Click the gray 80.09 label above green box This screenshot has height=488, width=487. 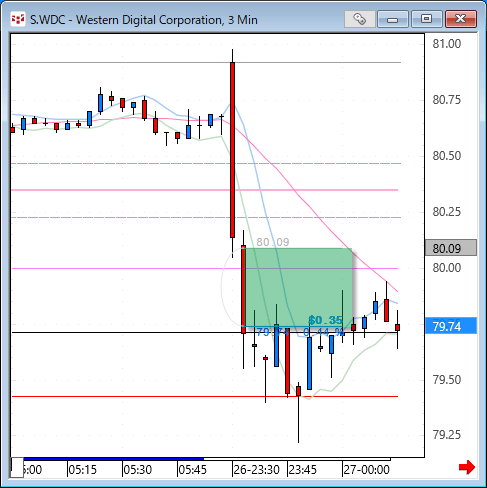click(x=273, y=242)
